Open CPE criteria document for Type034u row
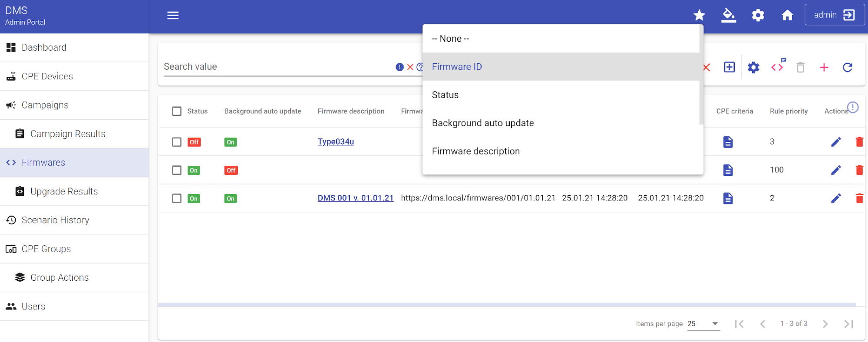The width and height of the screenshot is (868, 342). (728, 142)
